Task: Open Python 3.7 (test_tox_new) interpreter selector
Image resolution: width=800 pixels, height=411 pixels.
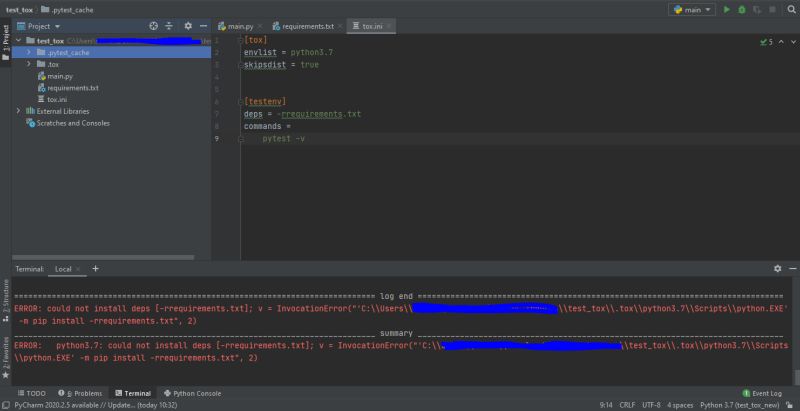Action: (739, 405)
